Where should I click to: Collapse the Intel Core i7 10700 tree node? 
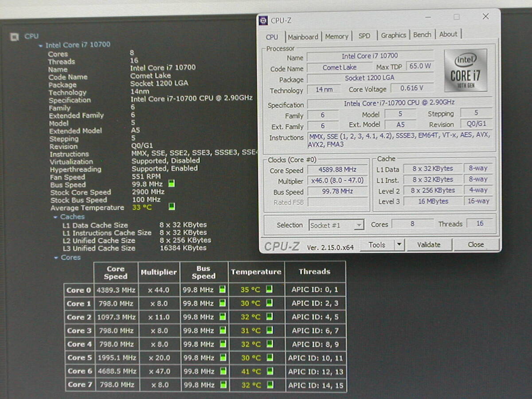(41, 45)
